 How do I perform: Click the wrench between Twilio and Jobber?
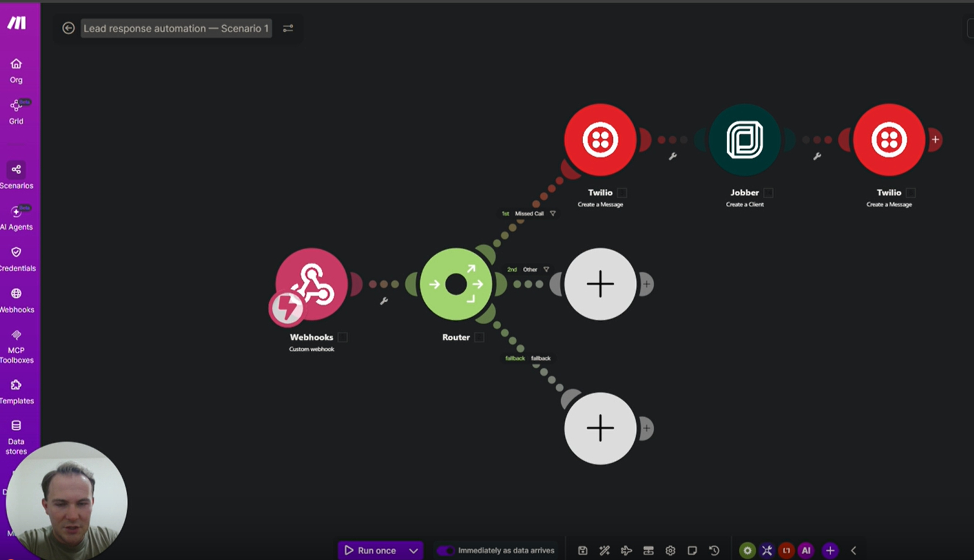(x=672, y=156)
